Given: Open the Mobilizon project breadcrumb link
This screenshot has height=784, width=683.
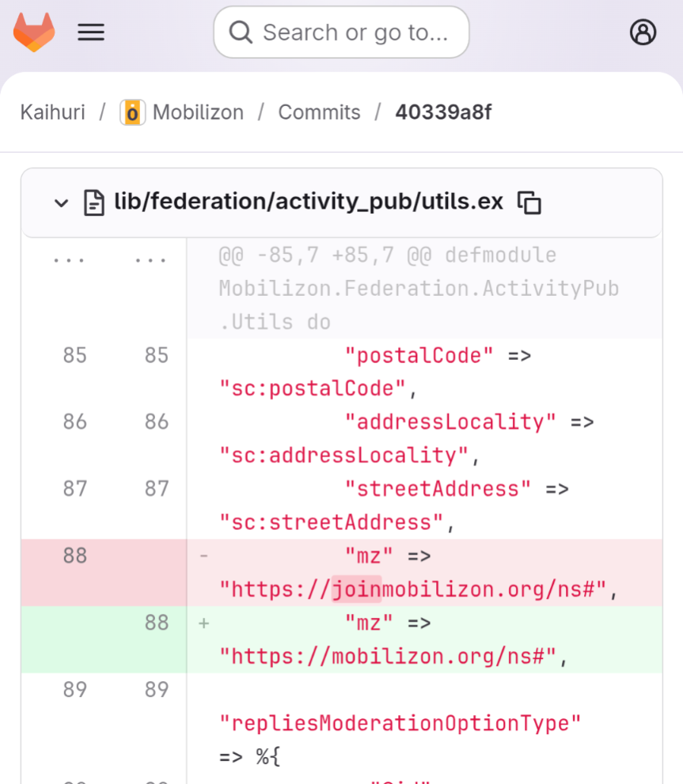Looking at the screenshot, I should tap(198, 112).
